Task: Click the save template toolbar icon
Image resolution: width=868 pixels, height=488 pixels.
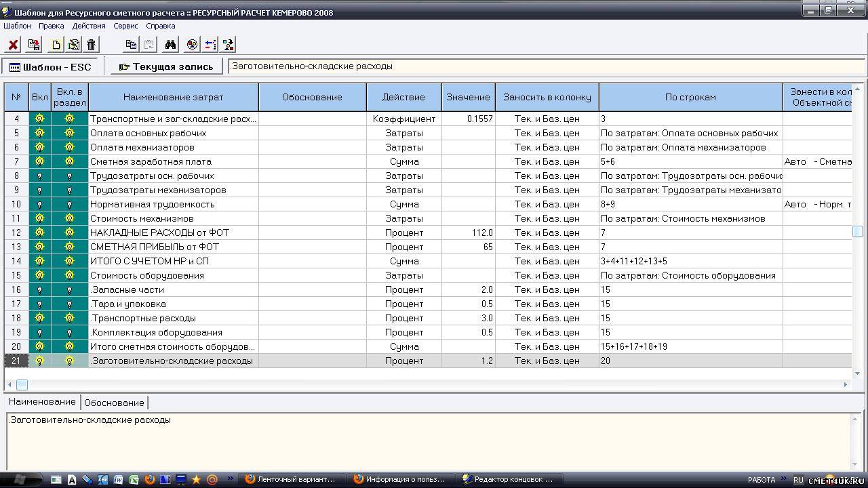Action: (33, 45)
